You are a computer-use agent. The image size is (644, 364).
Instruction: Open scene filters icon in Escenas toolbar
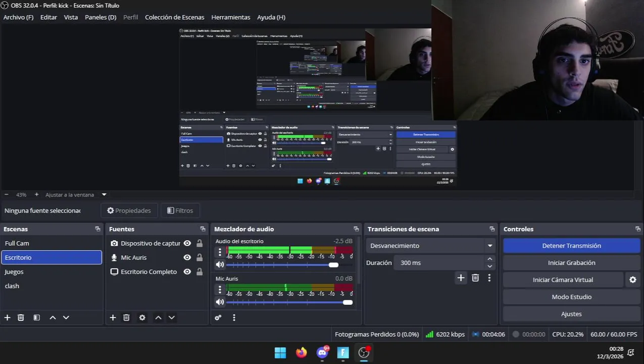[x=36, y=317]
